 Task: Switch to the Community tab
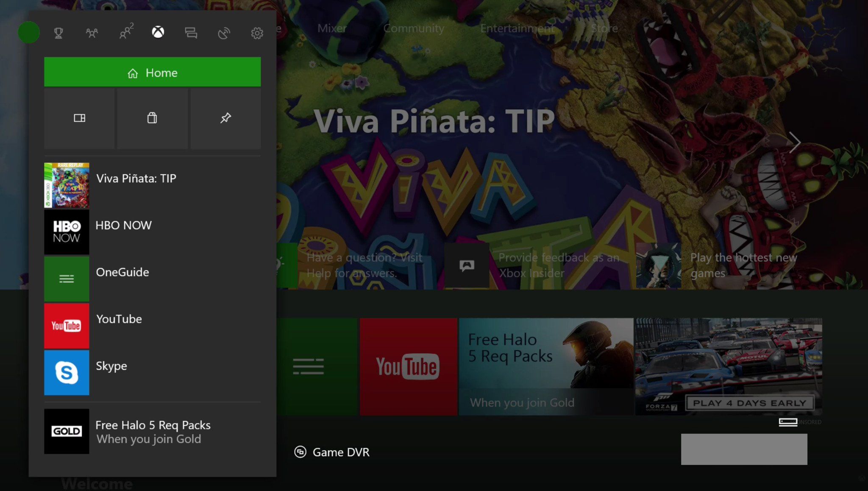[414, 28]
